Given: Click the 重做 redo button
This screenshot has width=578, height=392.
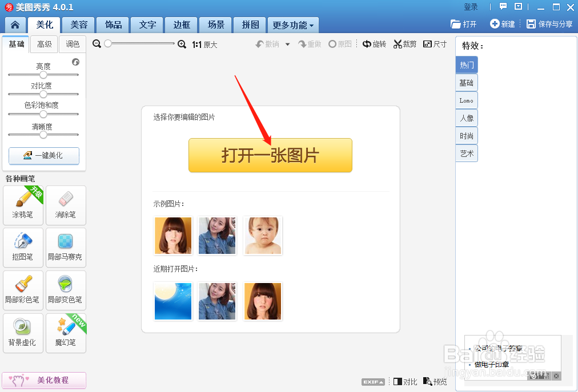Looking at the screenshot, I should (x=310, y=44).
